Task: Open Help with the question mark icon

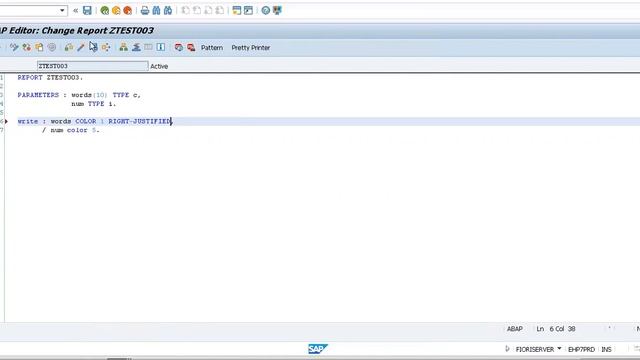Action: pyautogui.click(x=266, y=11)
